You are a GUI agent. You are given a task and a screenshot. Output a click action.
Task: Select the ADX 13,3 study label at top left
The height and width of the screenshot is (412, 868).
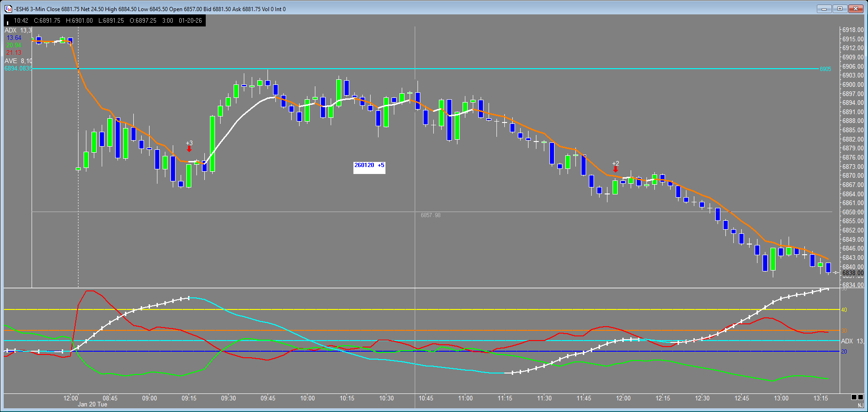pyautogui.click(x=18, y=30)
